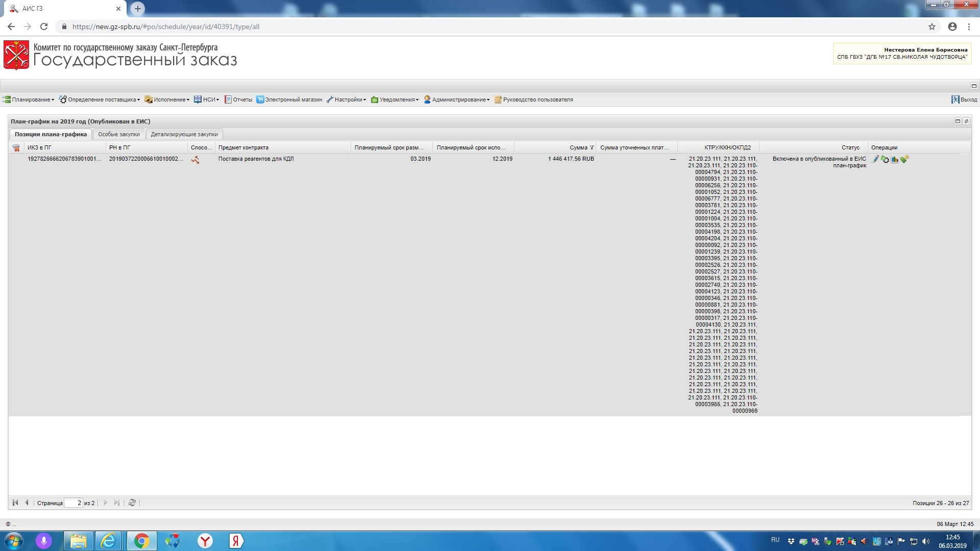Click the green price tag icon
Viewport: 980px width, 551px height.
click(x=904, y=159)
